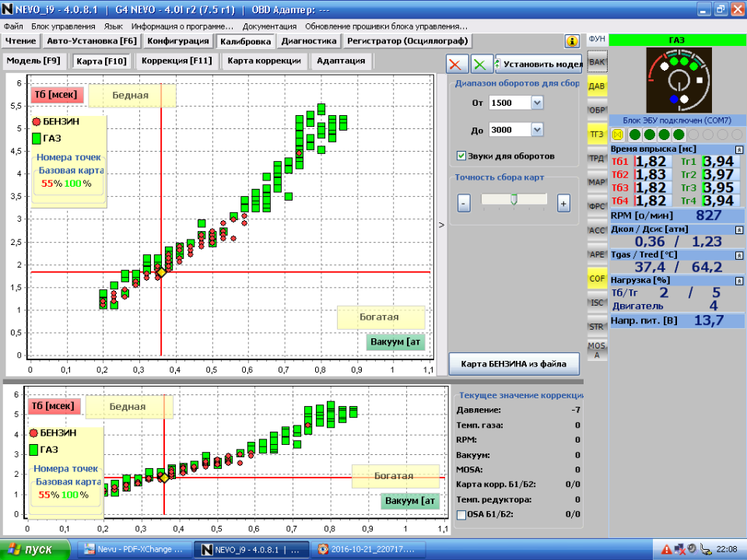Screen dimensions: 747x560
Task: Click the yellow info icon
Action: pyautogui.click(x=572, y=41)
